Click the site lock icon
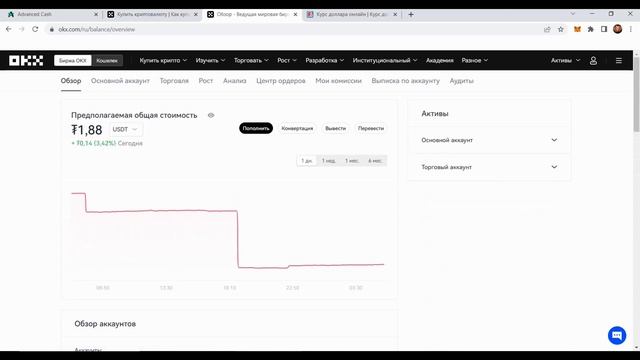Screen dimensions: 640x360 pos(52,29)
